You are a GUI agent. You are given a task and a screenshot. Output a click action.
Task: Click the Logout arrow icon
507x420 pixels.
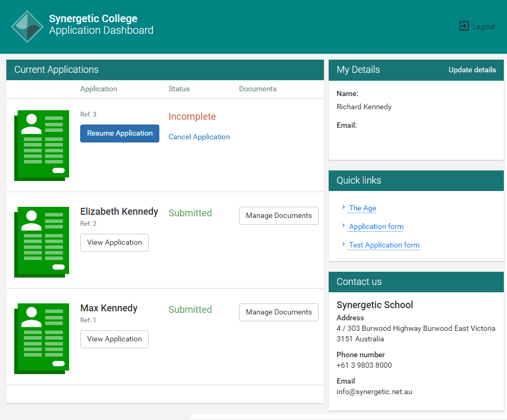point(463,26)
